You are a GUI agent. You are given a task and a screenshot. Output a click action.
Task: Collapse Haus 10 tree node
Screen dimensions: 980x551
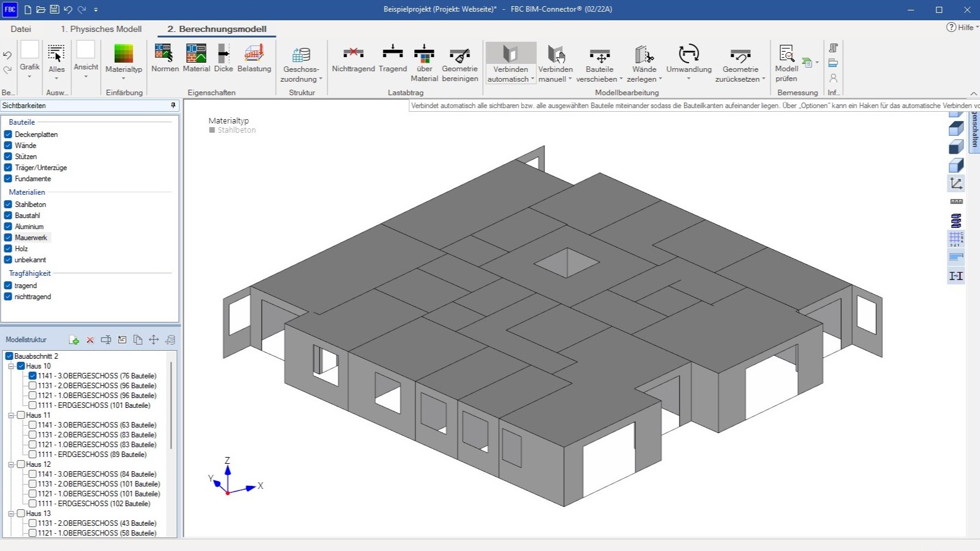(x=11, y=366)
